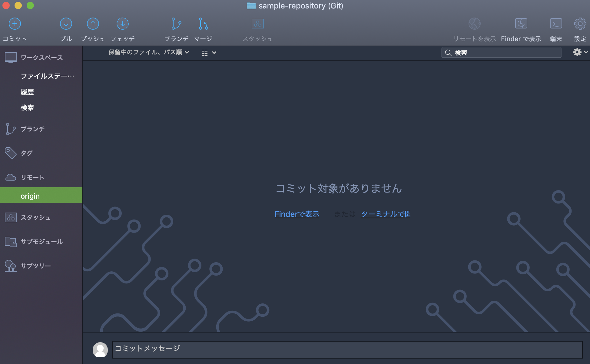
Task: Click inside the コミットメッセージ input field
Action: [242, 349]
